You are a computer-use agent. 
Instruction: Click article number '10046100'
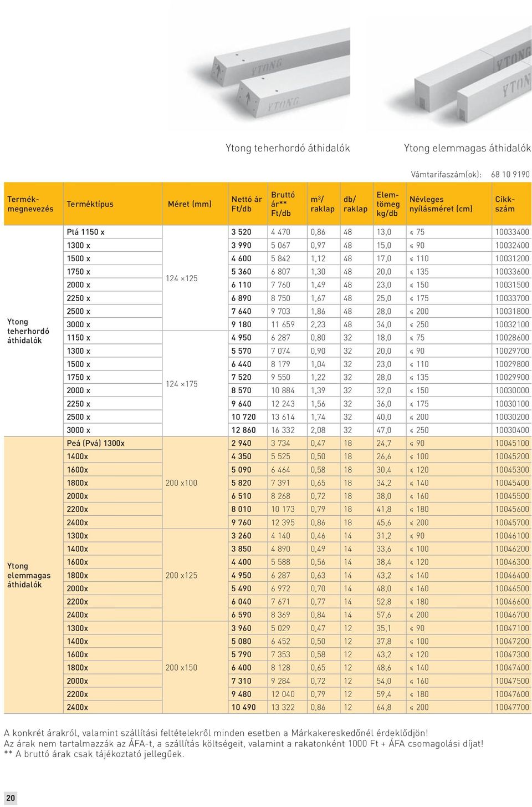512,536
